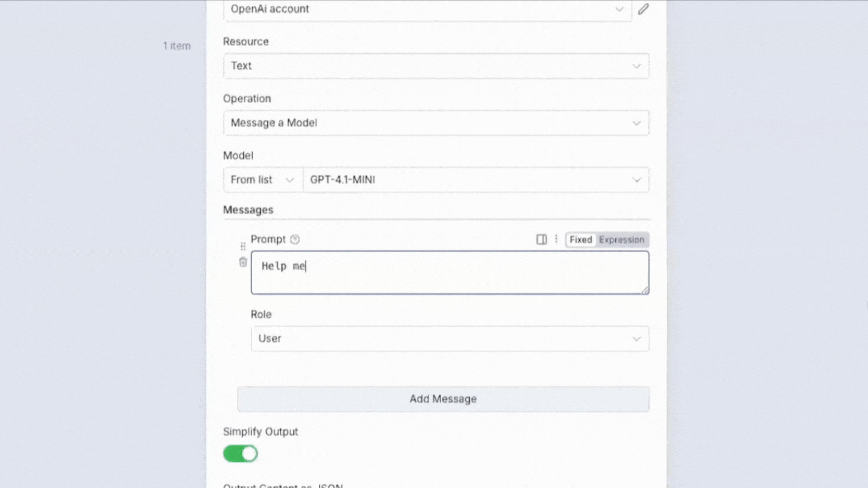The image size is (868, 488).
Task: Click the 1 item label
Action: (x=177, y=46)
